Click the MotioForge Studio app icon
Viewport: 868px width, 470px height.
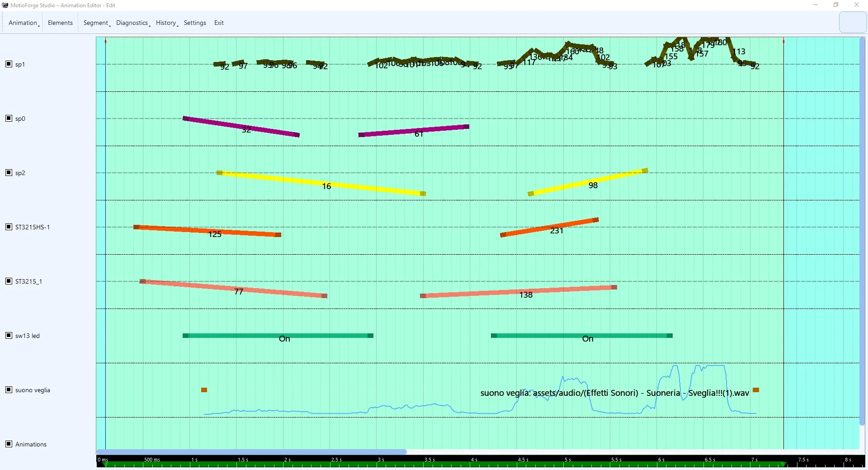(x=5, y=5)
